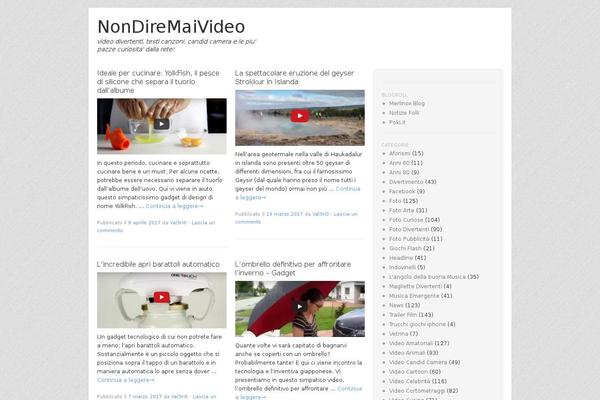The image size is (600, 400).
Task: Leave a comment on the YolkFish post
Action: point(156,227)
